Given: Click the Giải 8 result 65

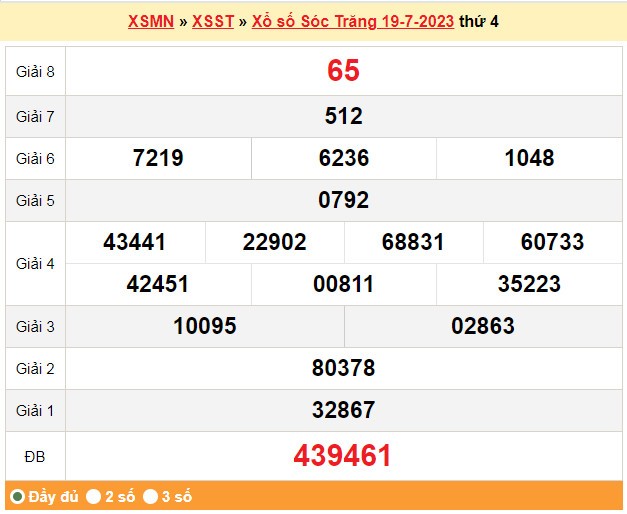Looking at the screenshot, I should (x=343, y=71).
